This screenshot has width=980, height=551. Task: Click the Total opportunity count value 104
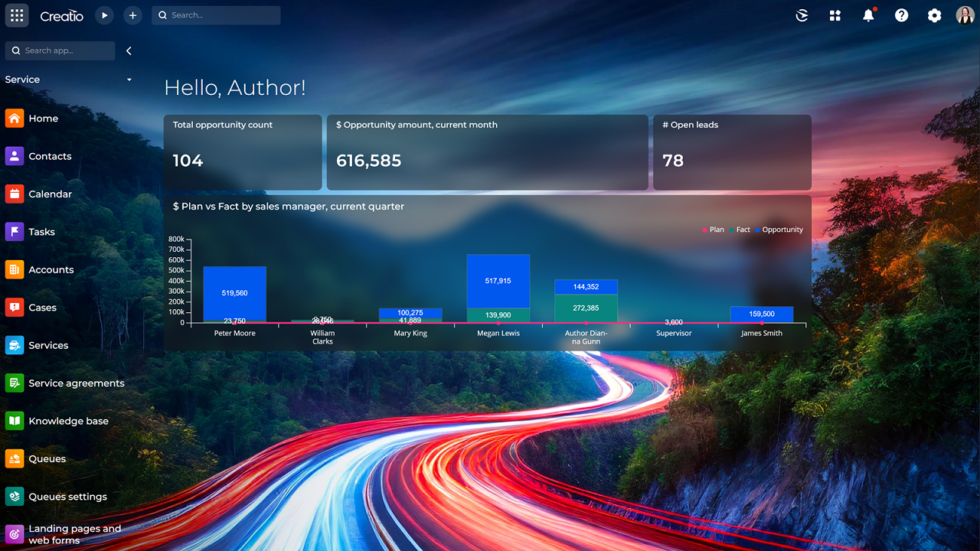(188, 161)
